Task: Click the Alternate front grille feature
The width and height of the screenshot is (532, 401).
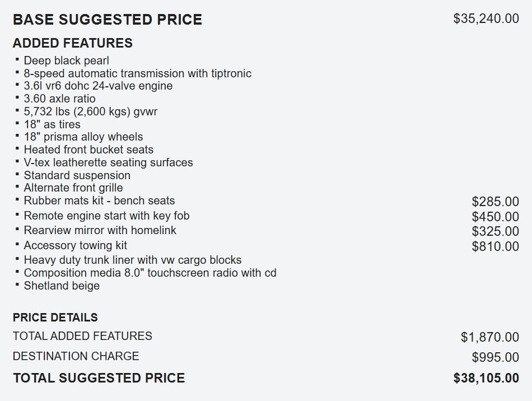Action: (73, 188)
